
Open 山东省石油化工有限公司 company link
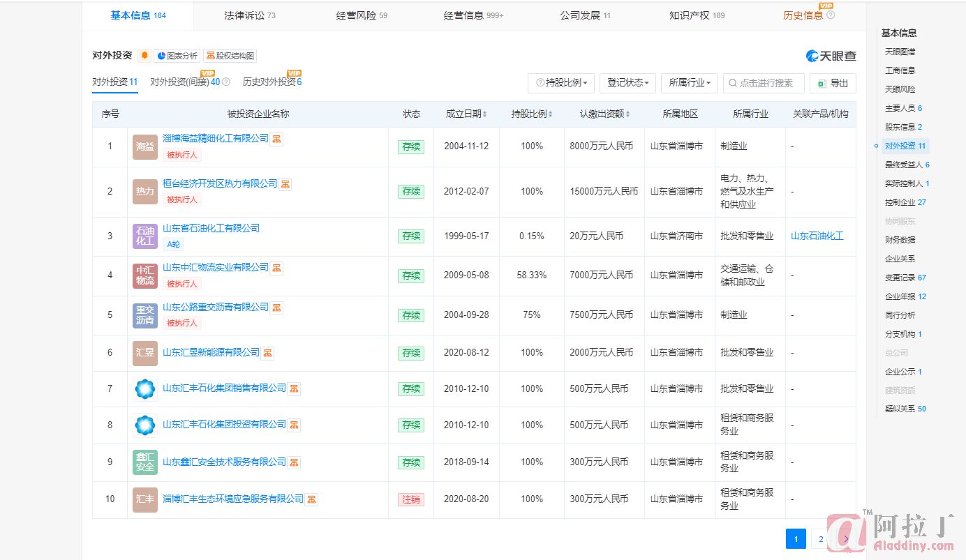coord(211,228)
